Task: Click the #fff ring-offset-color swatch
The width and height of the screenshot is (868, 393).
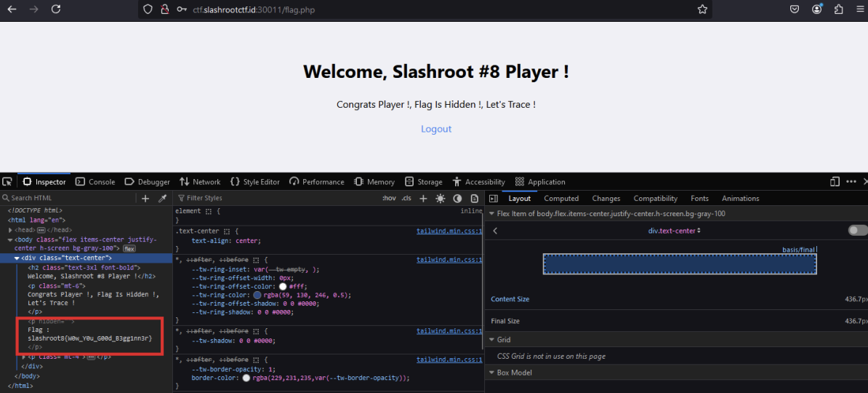Action: point(283,287)
